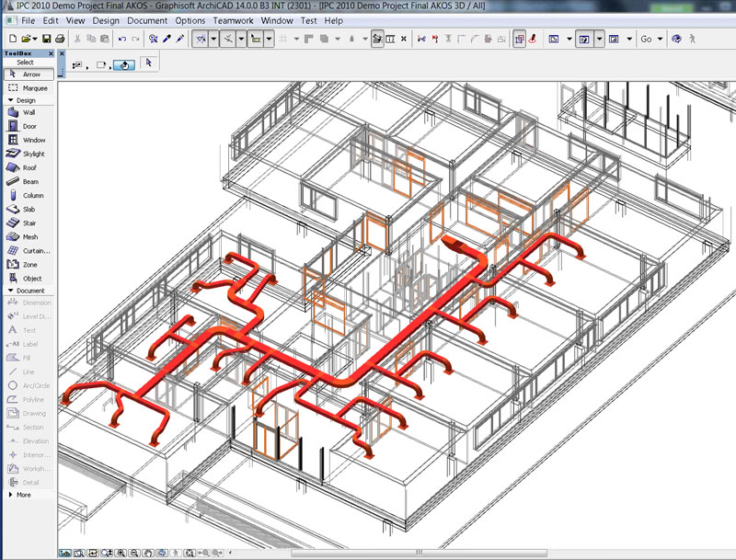Open the Test menu
736x560 pixels.
pos(308,20)
